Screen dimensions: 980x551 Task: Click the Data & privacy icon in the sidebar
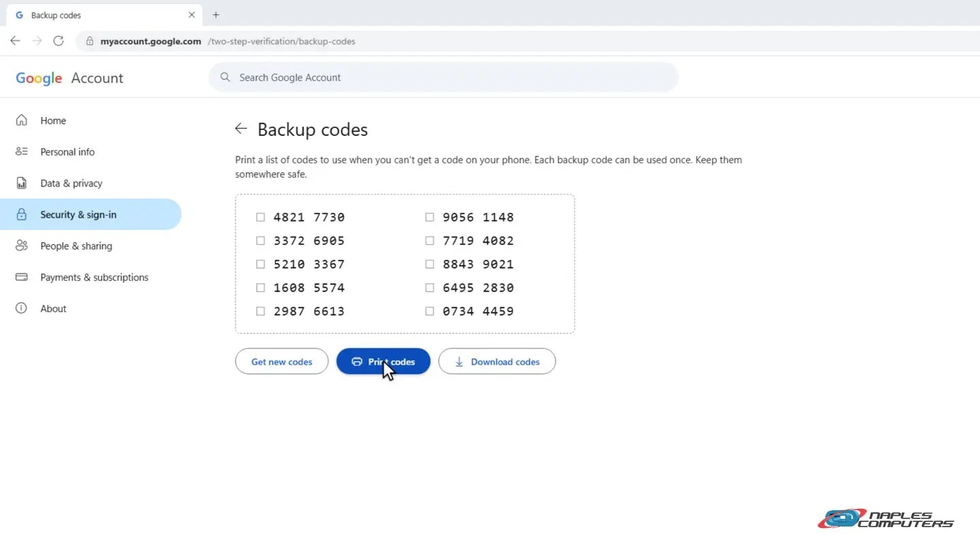(22, 183)
